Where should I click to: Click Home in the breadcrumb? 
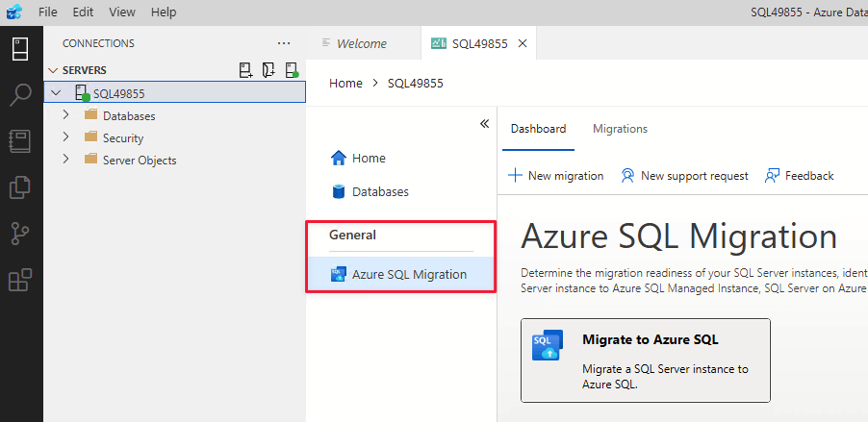tap(345, 84)
